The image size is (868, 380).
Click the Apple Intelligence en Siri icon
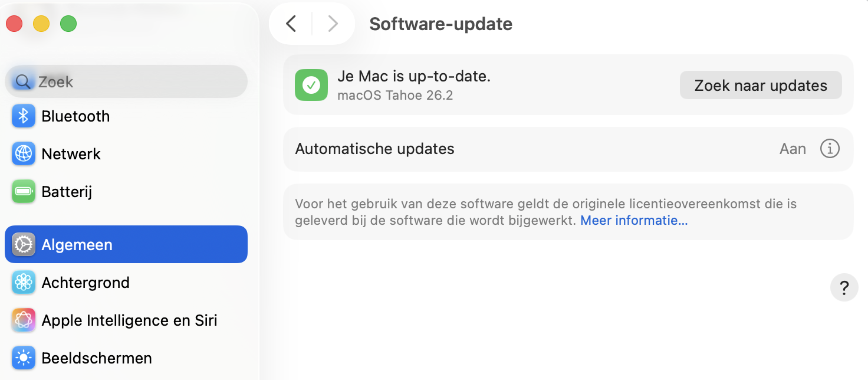coord(23,320)
